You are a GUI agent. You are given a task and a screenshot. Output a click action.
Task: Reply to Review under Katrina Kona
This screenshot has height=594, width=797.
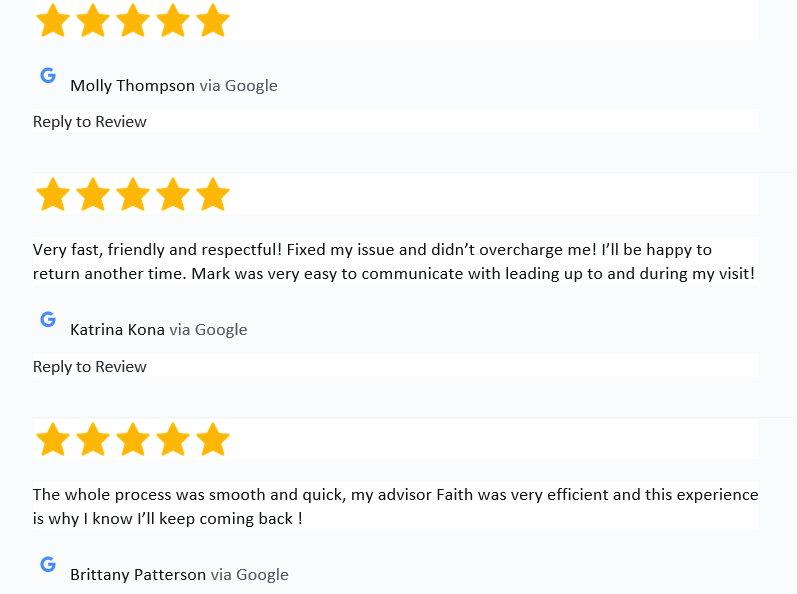89,366
